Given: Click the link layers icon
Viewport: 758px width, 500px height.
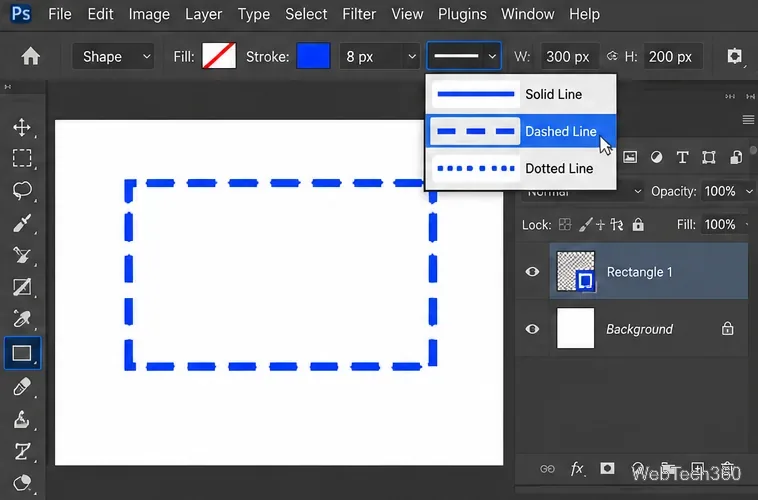Looking at the screenshot, I should pyautogui.click(x=547, y=469).
